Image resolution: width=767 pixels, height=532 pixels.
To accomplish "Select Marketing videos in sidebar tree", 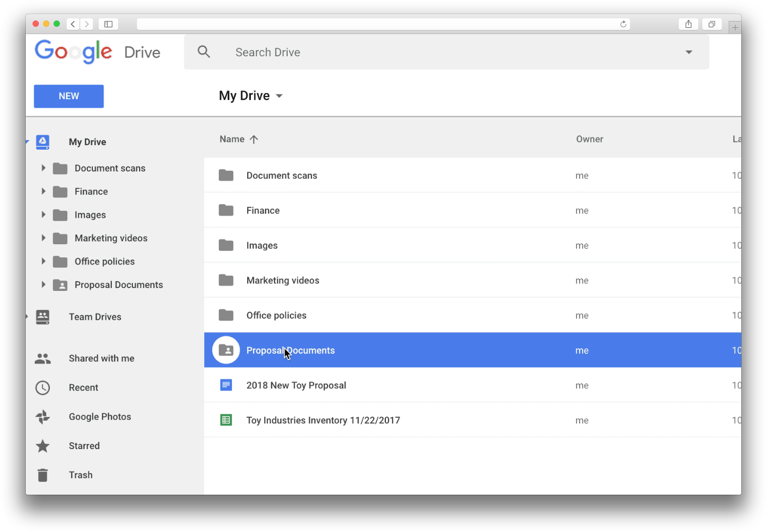I will [x=111, y=238].
